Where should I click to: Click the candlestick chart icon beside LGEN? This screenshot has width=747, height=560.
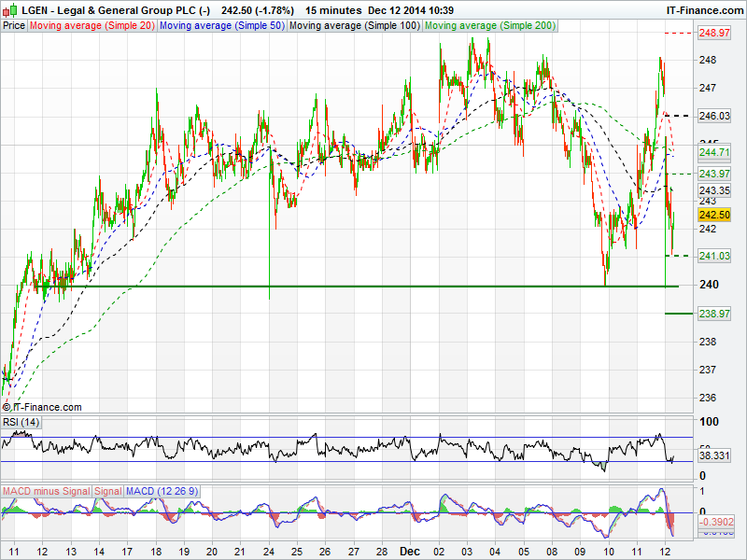[x=9, y=9]
